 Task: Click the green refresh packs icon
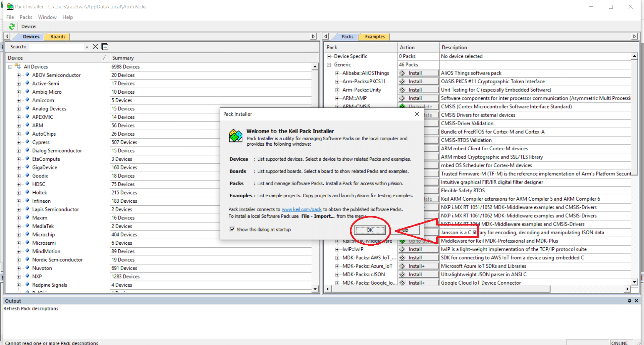[x=12, y=27]
